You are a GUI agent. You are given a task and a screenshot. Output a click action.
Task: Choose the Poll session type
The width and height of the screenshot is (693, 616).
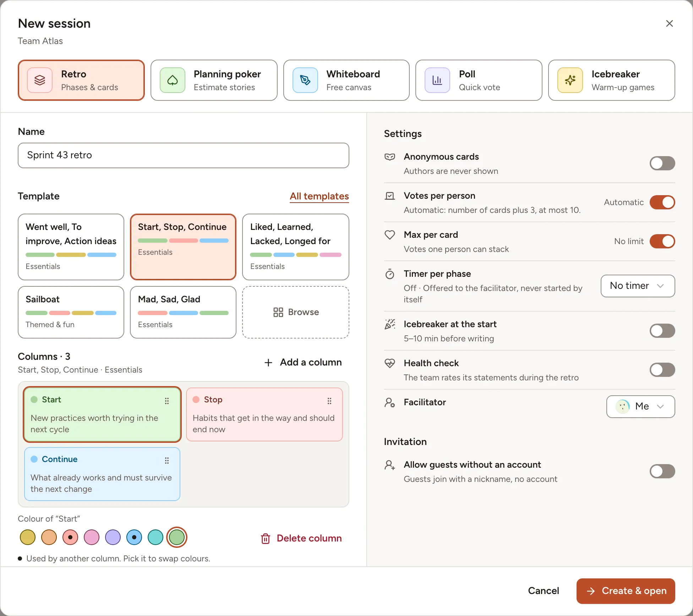click(x=479, y=80)
